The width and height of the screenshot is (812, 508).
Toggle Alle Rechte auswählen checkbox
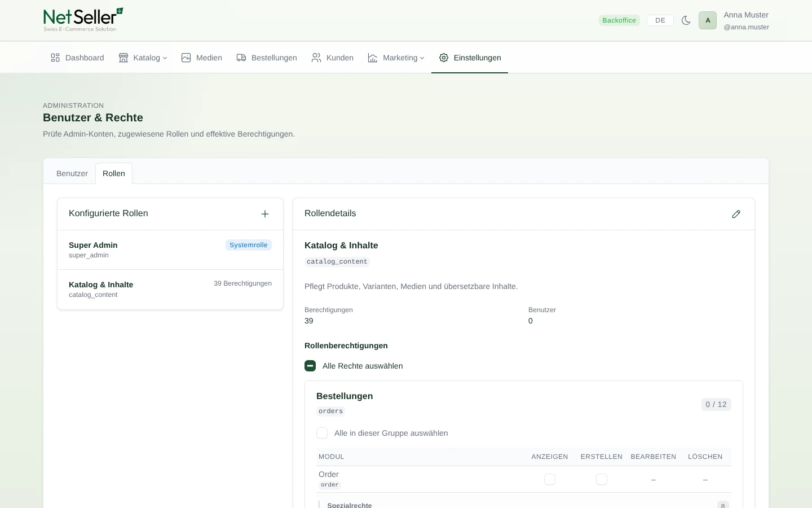tap(310, 366)
